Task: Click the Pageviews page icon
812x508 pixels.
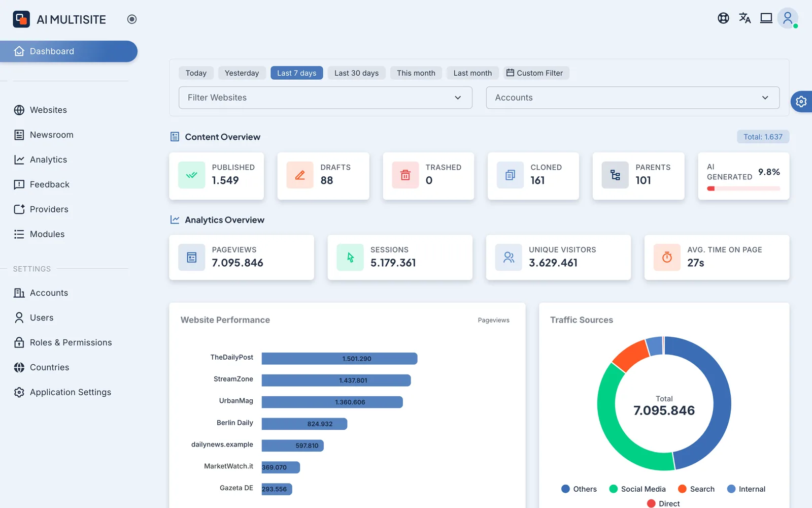Action: click(x=192, y=258)
